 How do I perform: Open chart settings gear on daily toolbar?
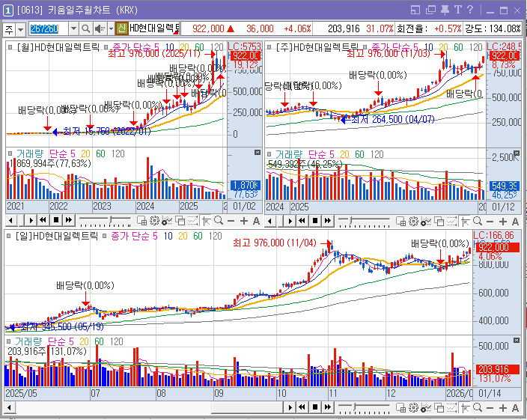(413, 407)
